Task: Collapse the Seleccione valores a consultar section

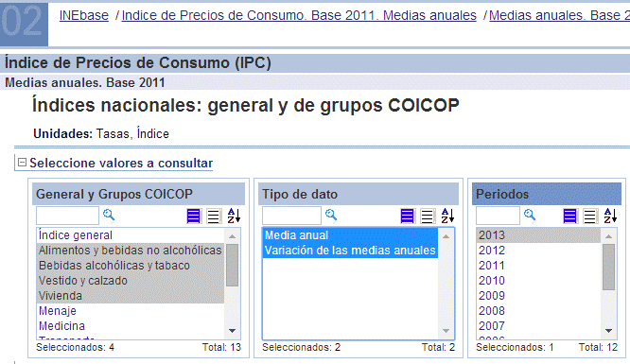Action: pos(23,163)
